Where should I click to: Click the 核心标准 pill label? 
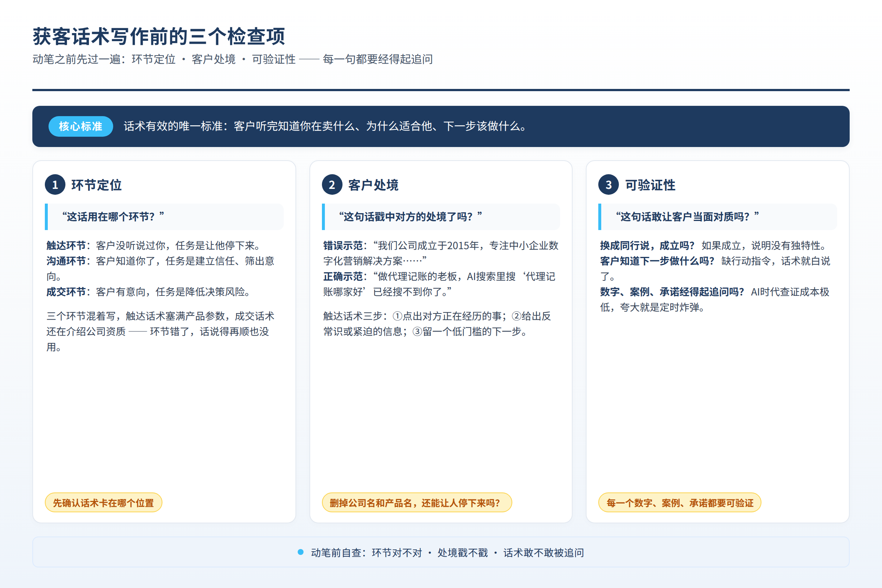click(x=80, y=126)
